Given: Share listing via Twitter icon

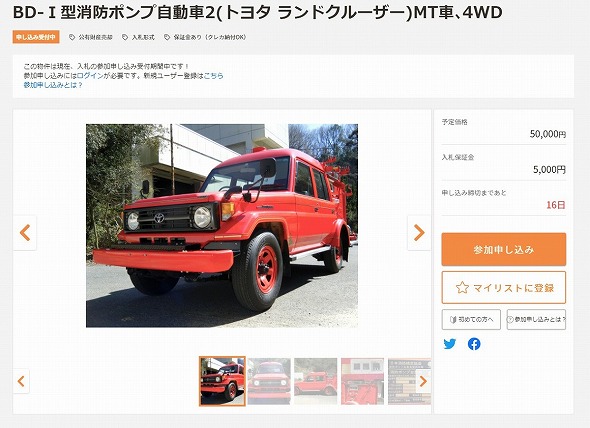Looking at the screenshot, I should click(x=450, y=344).
